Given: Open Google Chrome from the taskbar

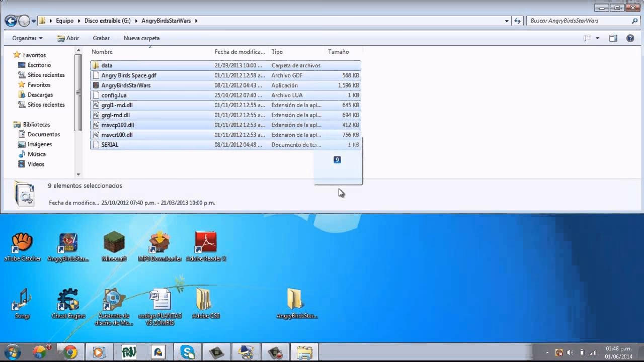Looking at the screenshot, I should click(70, 352).
